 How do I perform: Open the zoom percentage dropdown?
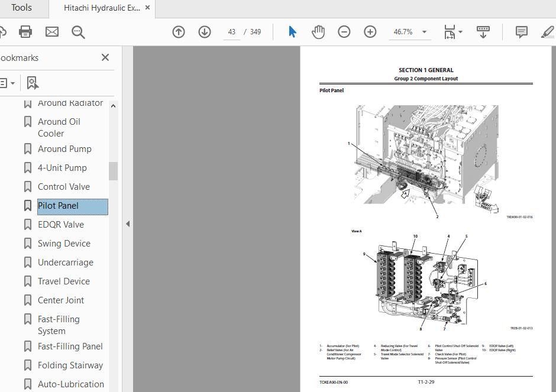(x=423, y=32)
